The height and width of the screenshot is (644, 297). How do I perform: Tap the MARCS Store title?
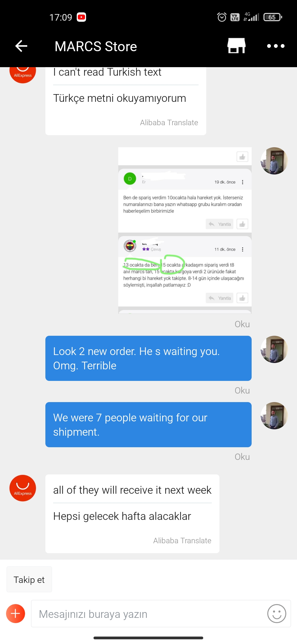(96, 46)
